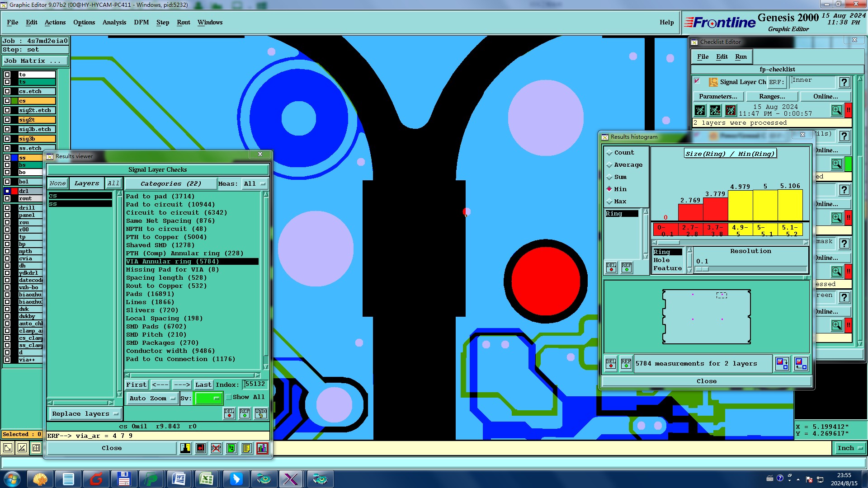Open the Meas All dropdown

(255, 184)
